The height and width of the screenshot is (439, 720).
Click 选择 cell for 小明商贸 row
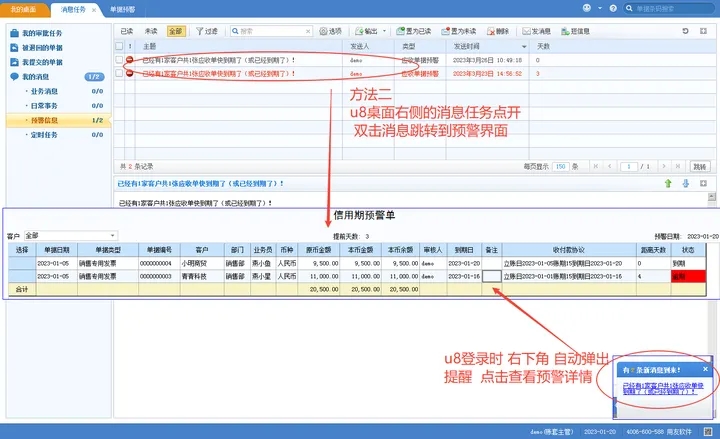coord(22,263)
